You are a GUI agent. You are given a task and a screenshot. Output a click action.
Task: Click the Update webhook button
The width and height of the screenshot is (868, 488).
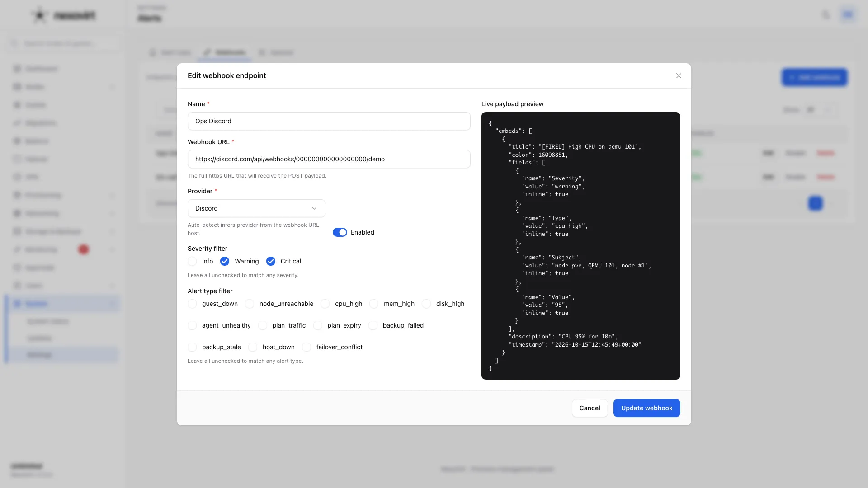(646, 408)
